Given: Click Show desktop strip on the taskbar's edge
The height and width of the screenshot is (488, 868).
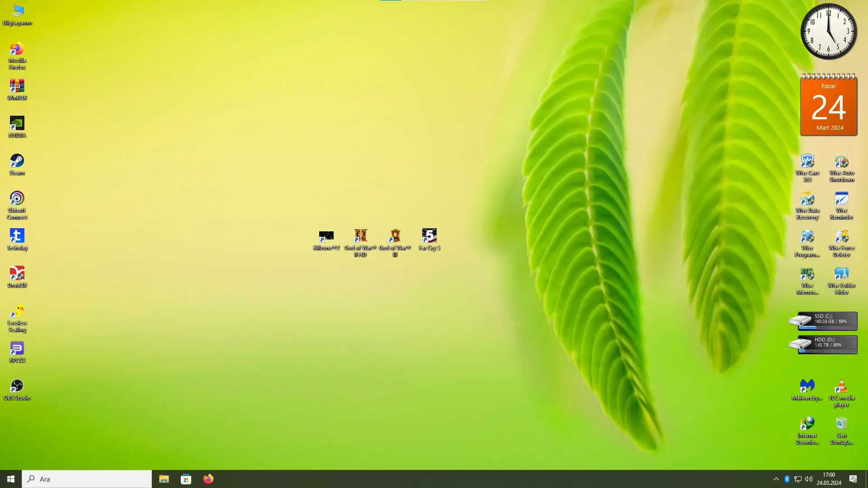Looking at the screenshot, I should tap(866, 479).
